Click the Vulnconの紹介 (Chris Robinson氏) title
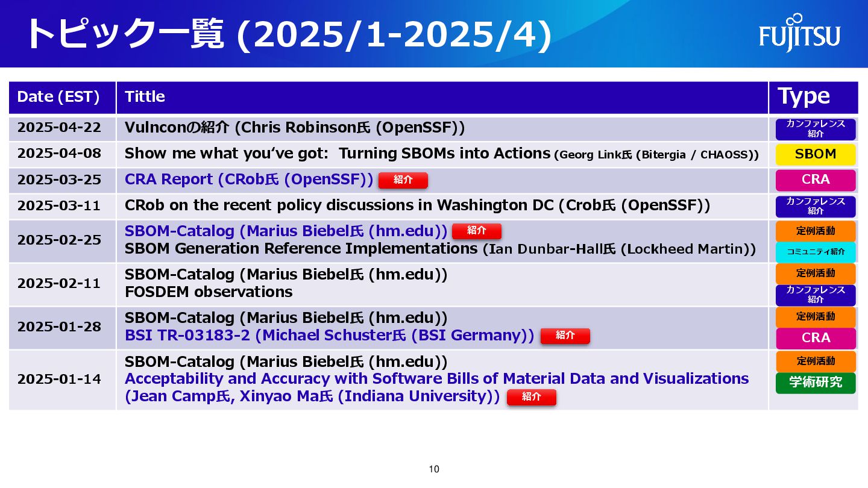Image resolution: width=868 pixels, height=488 pixels. pos(295,128)
